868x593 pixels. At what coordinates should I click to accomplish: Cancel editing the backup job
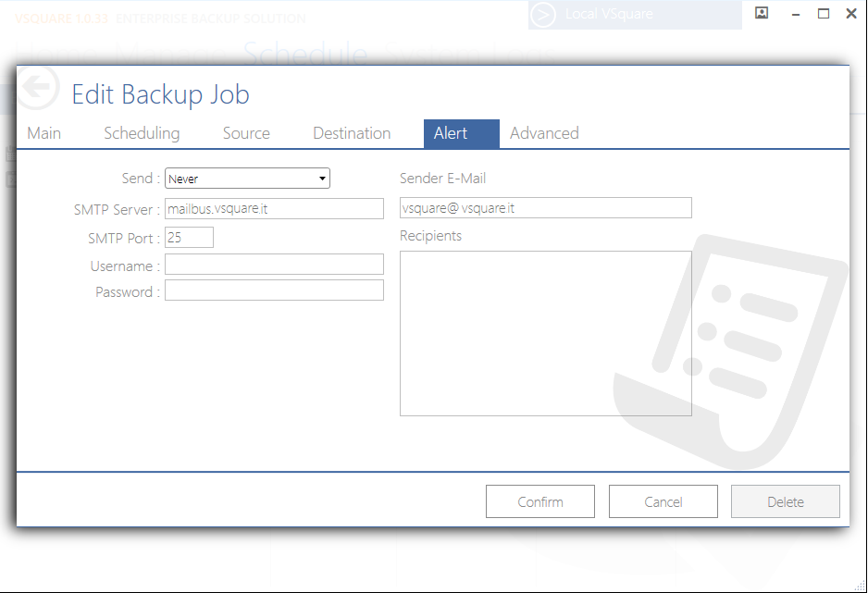(663, 501)
